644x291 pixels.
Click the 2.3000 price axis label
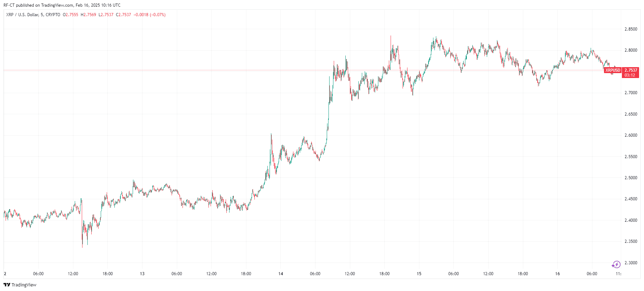631,263
